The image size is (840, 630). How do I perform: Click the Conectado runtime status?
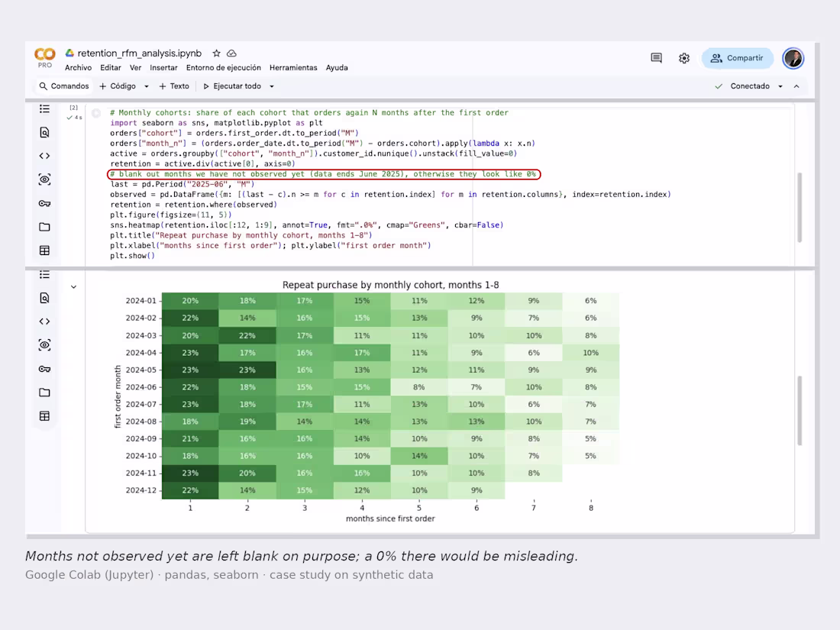[742, 86]
